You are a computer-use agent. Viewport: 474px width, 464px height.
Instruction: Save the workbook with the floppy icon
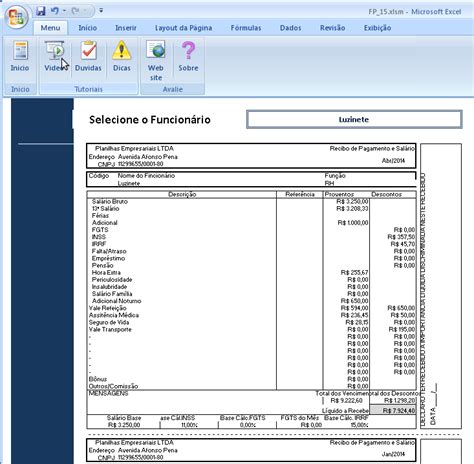point(41,11)
